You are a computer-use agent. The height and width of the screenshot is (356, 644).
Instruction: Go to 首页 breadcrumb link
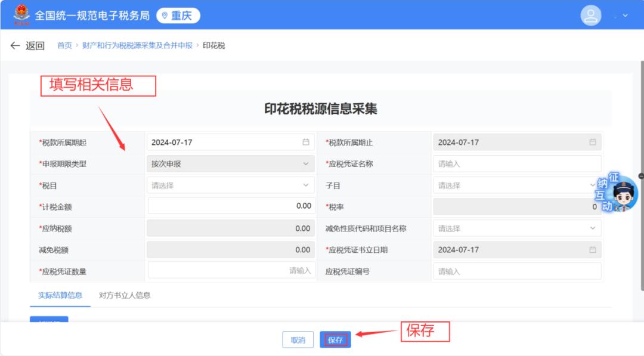64,46
